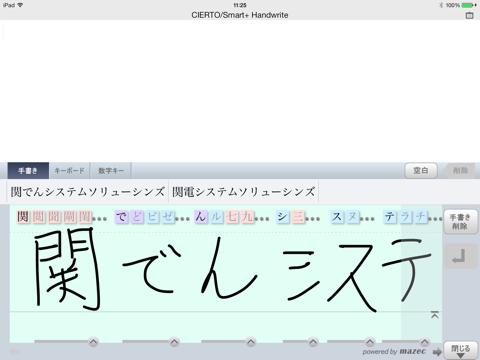This screenshot has width=480, height=360.
Task: Tap the right arrow next to mazec
Action: coord(437,352)
